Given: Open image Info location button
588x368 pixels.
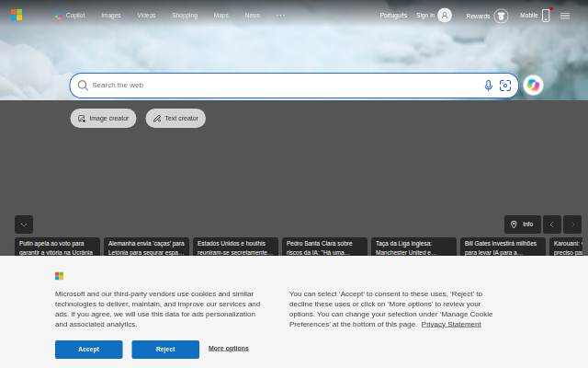Looking at the screenshot, I should (523, 224).
